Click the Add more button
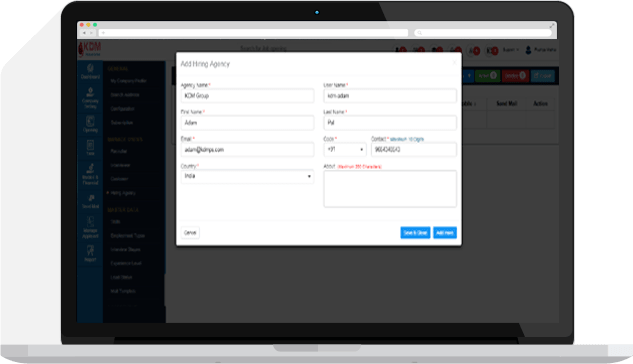The width and height of the screenshot is (633, 364). click(445, 233)
